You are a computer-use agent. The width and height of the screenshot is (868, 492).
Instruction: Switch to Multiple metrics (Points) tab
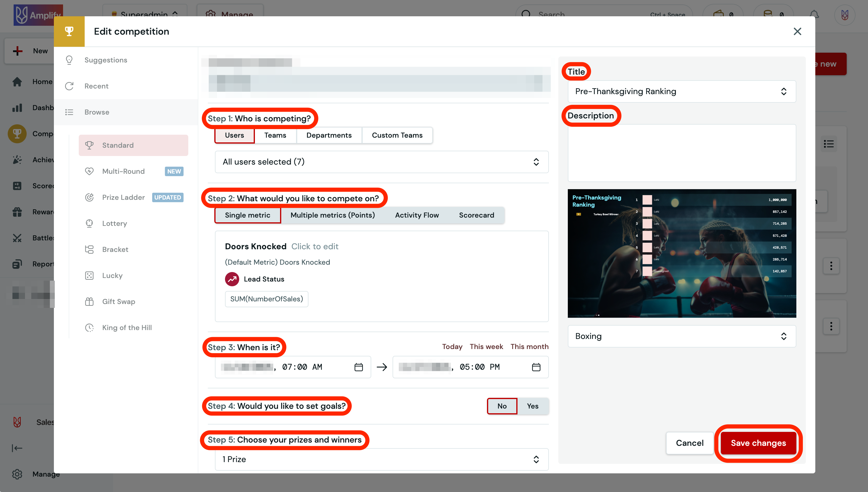click(x=332, y=215)
